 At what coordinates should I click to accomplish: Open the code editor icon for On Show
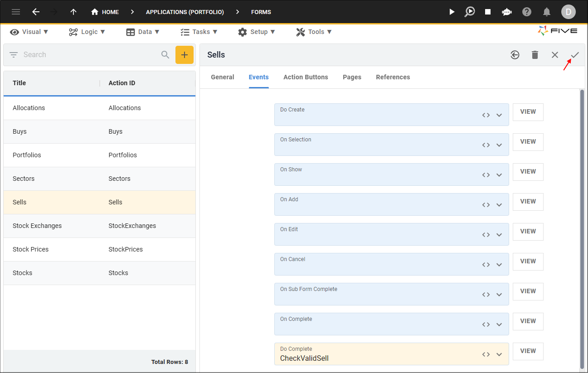pos(486,175)
